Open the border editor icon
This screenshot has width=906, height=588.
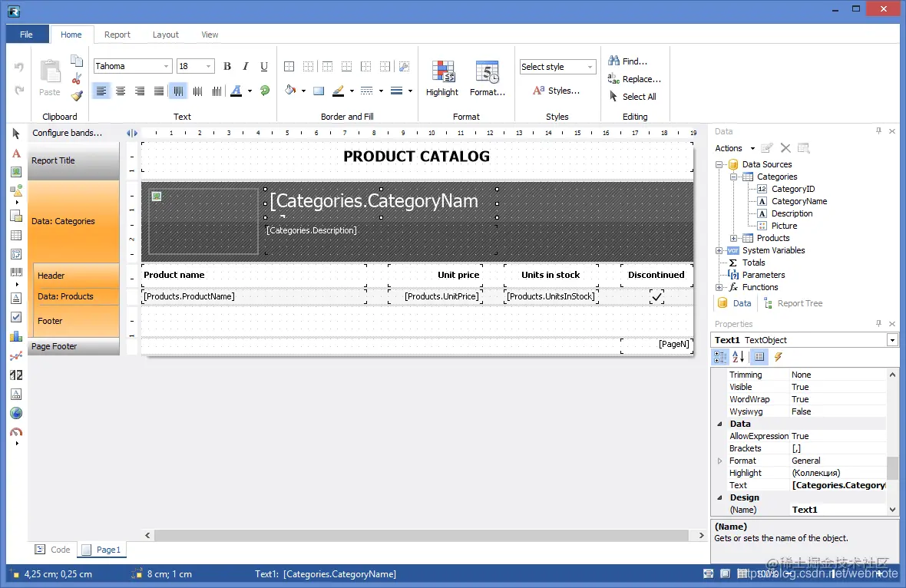pos(405,67)
